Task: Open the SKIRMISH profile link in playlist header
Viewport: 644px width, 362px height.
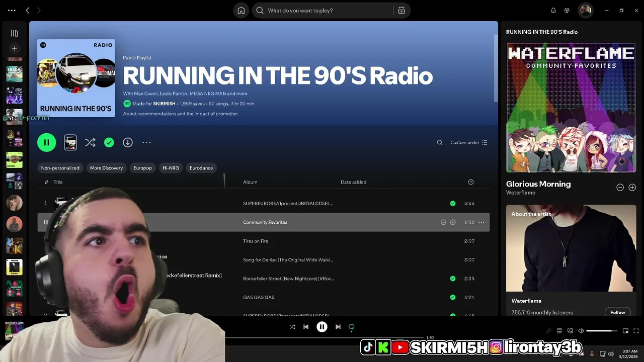Action: [164, 104]
